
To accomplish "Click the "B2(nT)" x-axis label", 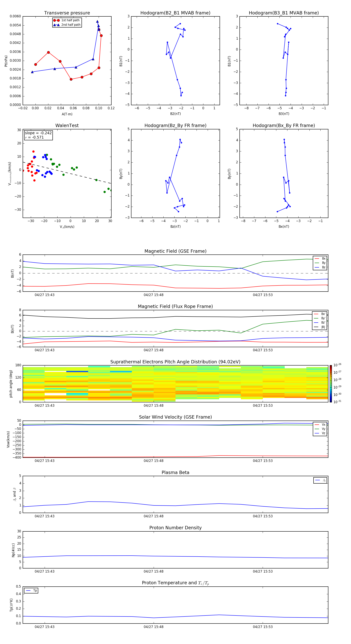I will pos(175,114).
